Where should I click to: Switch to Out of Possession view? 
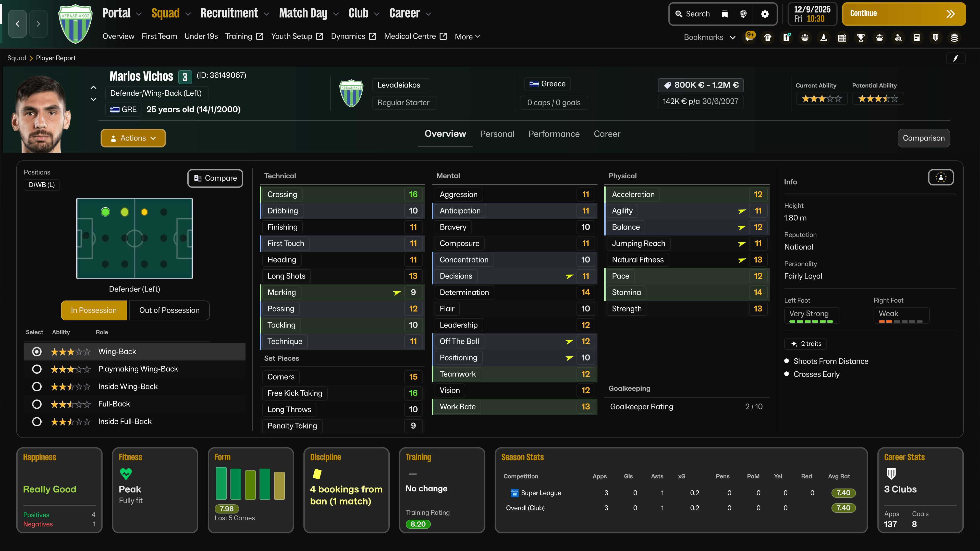169,310
